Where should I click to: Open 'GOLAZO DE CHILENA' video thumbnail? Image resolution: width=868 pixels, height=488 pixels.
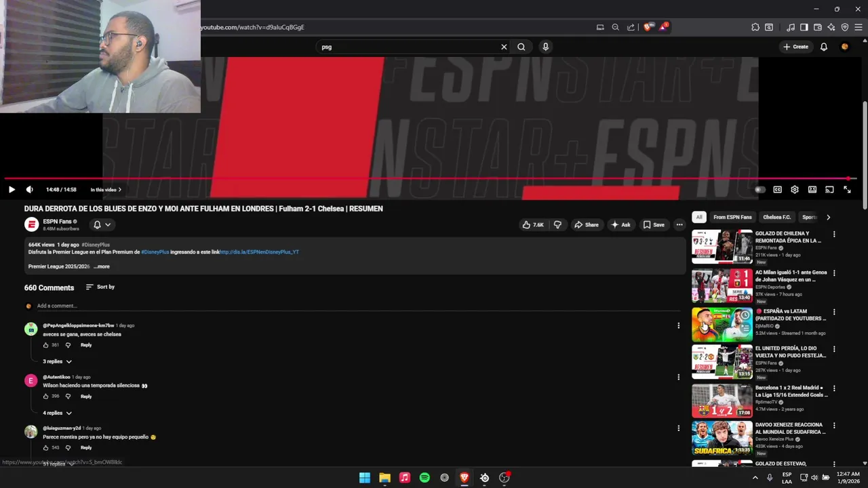click(722, 247)
